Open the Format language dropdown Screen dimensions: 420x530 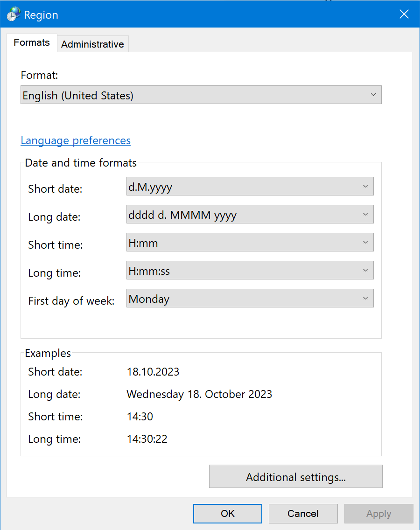201,95
